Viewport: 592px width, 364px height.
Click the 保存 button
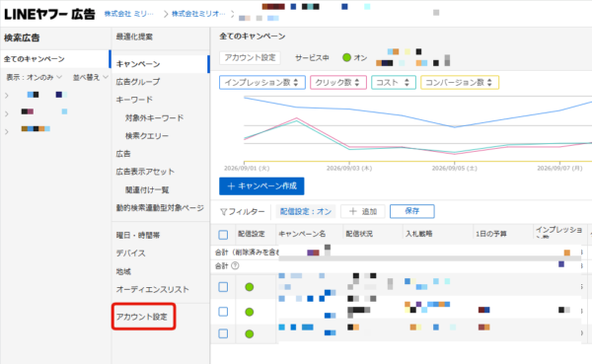(411, 211)
